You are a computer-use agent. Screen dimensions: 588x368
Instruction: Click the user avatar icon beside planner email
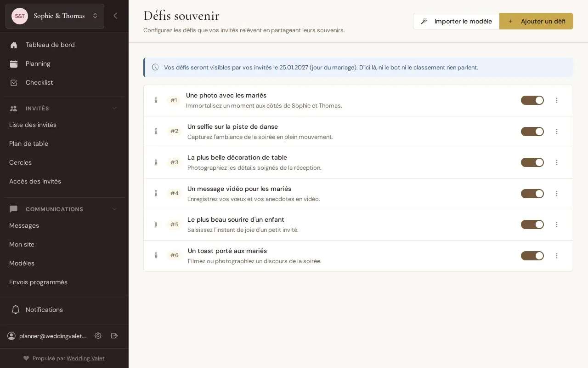pyautogui.click(x=11, y=336)
